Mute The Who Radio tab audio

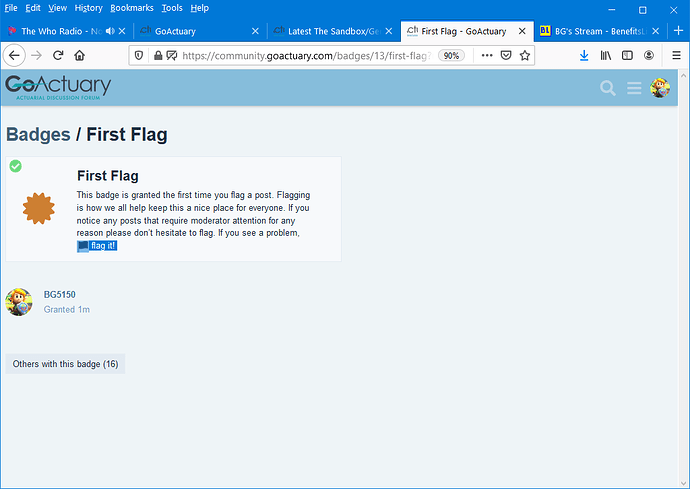(110, 31)
